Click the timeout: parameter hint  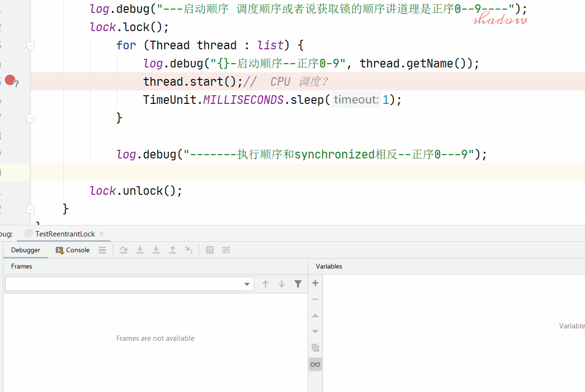[x=356, y=100]
